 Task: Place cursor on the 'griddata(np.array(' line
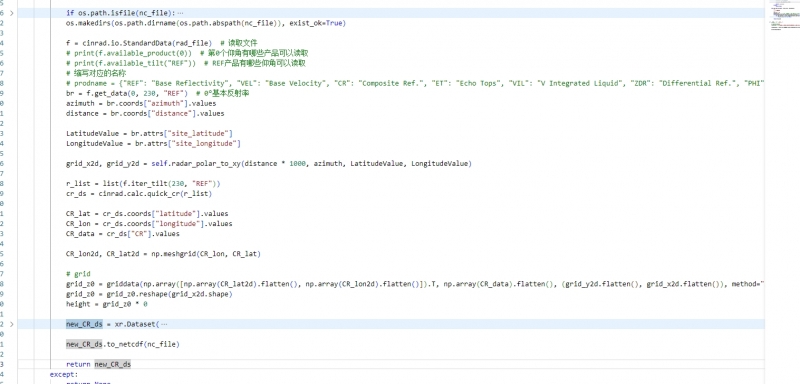(x=414, y=284)
